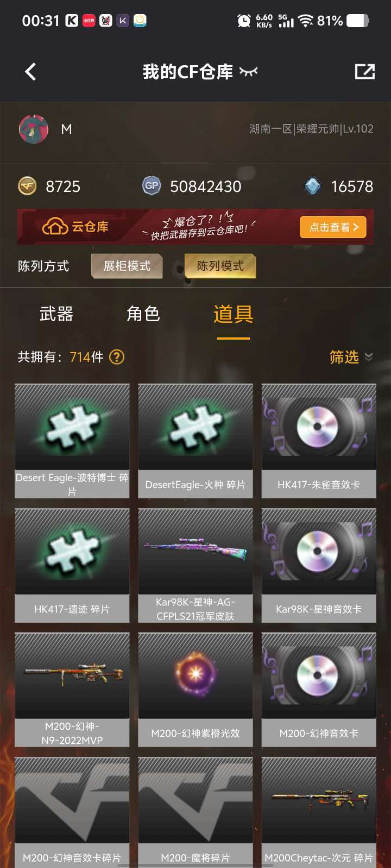Toggle the closed-eye visibility icon

tap(249, 72)
